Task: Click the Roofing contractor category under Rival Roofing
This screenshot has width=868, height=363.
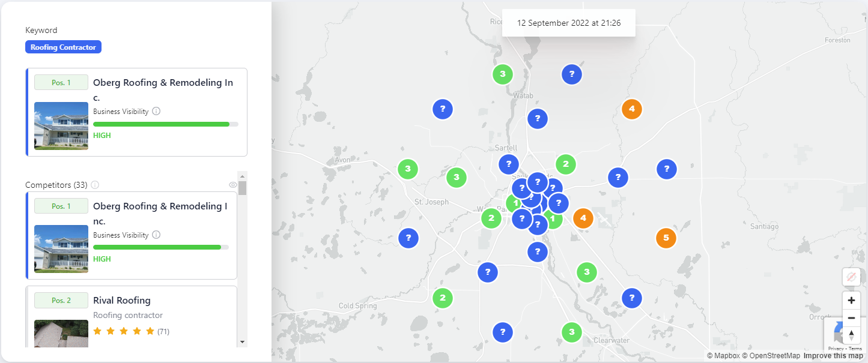Action: click(x=128, y=315)
